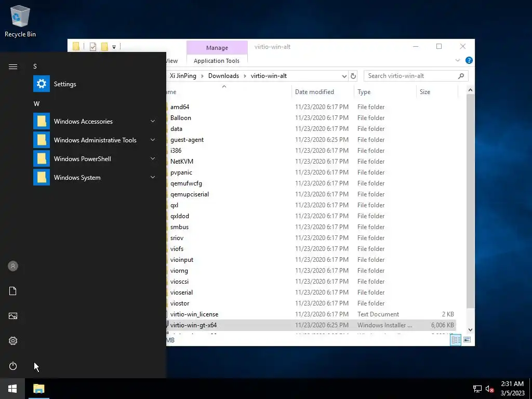This screenshot has width=532, height=399.
Task: Open the muted volume icon in tray
Action: click(489, 389)
